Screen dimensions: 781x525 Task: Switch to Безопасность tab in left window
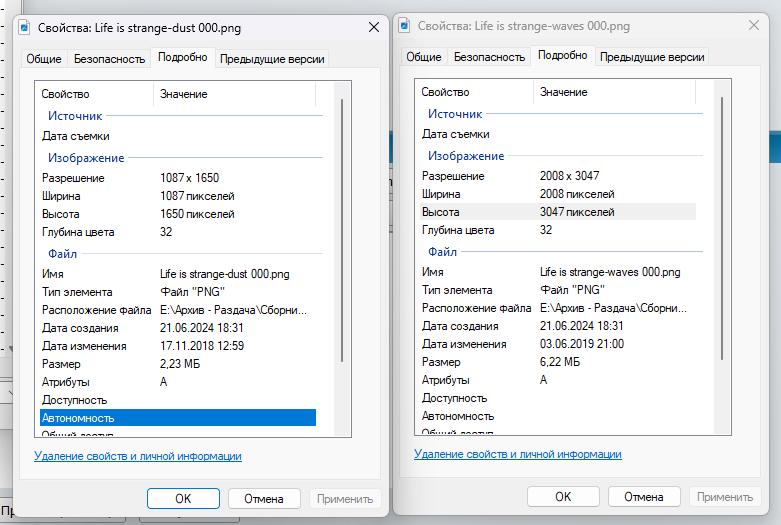[110, 59]
